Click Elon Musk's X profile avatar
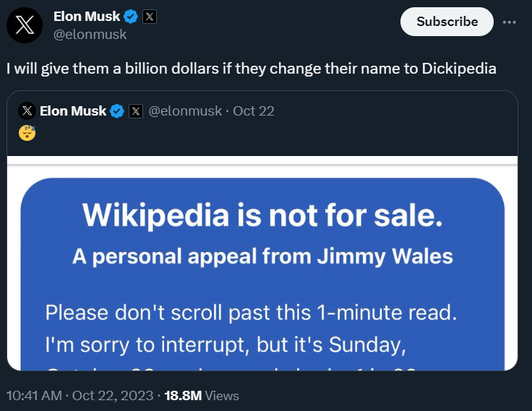 [24, 25]
